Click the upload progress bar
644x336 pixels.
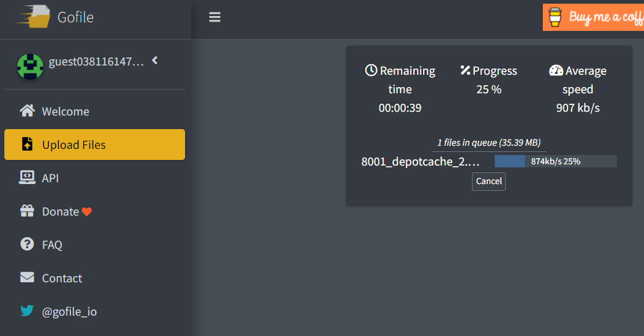pos(555,161)
